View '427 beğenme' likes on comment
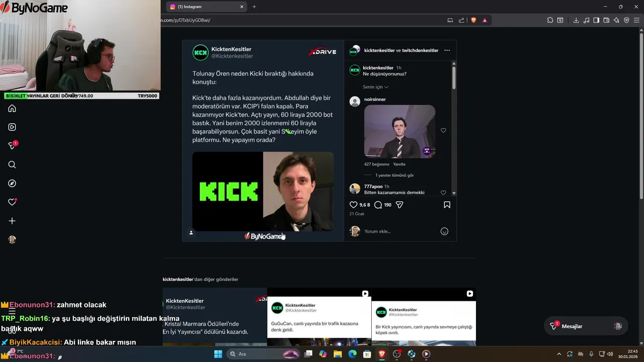Image resolution: width=644 pixels, height=362 pixels. click(x=377, y=164)
